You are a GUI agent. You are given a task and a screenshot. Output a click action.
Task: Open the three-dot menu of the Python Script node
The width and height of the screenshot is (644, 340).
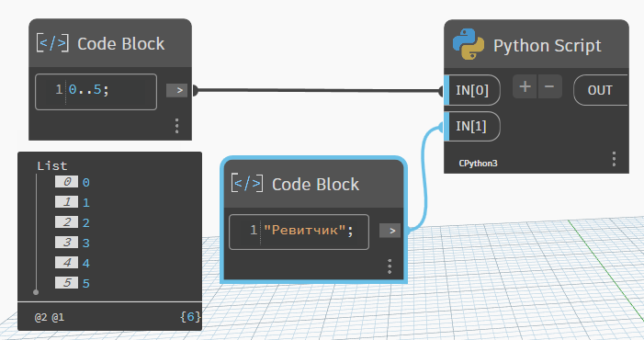[614, 159]
